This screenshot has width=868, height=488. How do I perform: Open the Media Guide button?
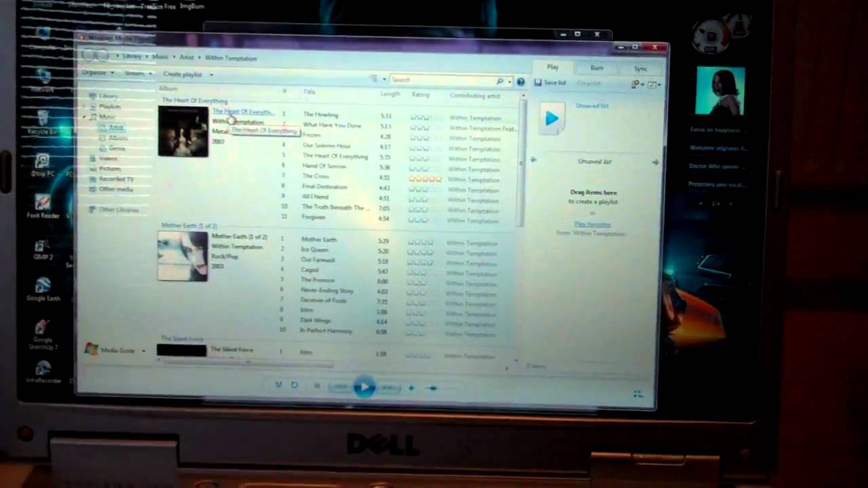[x=110, y=350]
